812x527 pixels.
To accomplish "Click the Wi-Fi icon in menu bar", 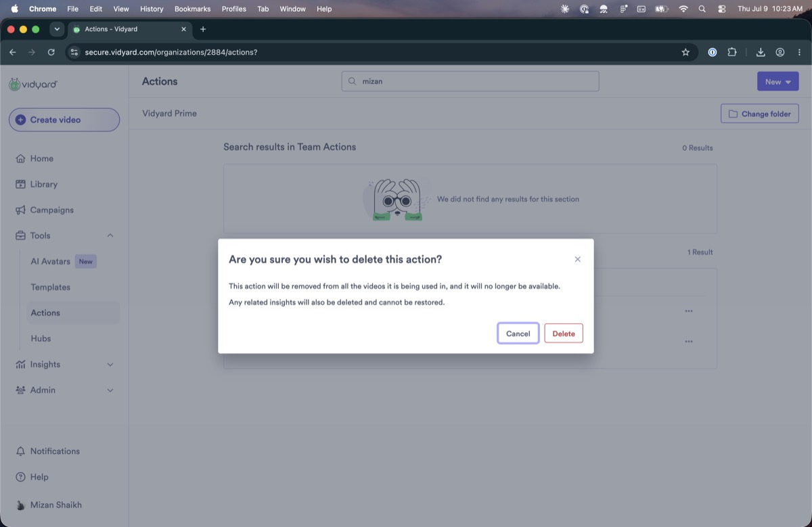I will click(x=683, y=9).
